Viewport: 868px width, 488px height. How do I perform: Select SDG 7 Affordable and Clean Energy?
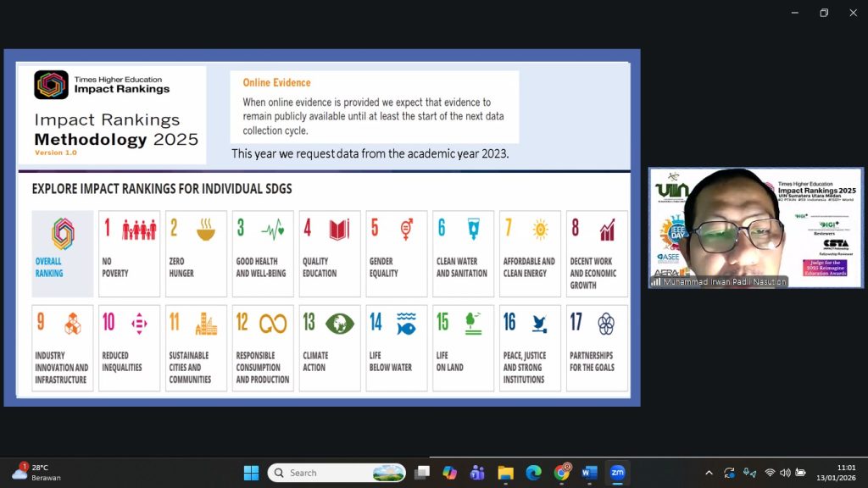(x=530, y=253)
